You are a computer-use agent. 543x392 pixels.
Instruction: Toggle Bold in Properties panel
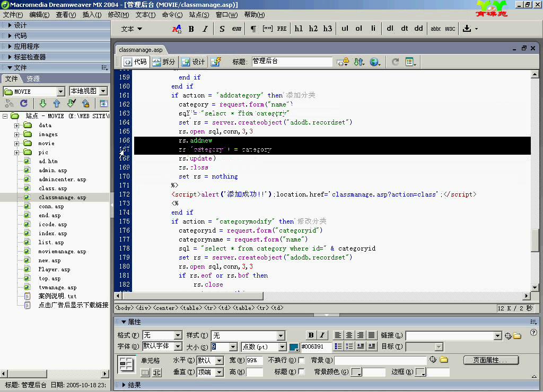pos(311,335)
